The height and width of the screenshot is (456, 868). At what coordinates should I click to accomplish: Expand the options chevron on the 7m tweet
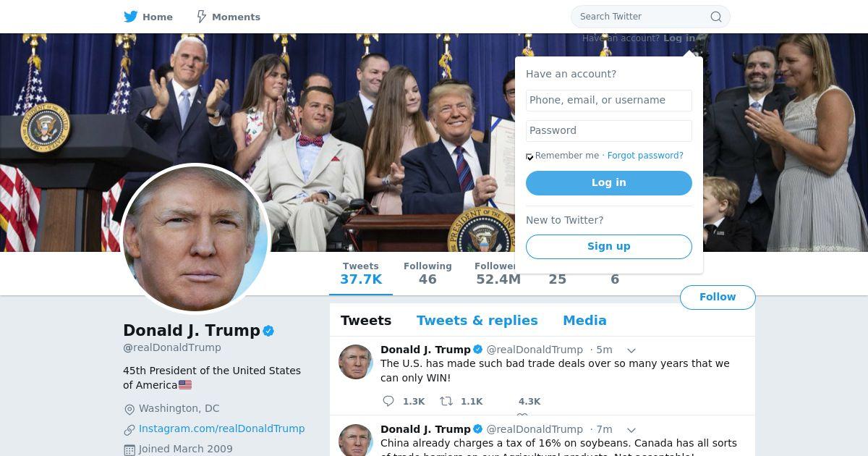631,430
